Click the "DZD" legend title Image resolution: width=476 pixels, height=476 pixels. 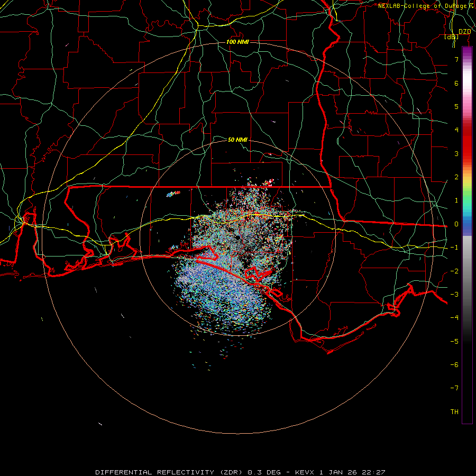464,32
